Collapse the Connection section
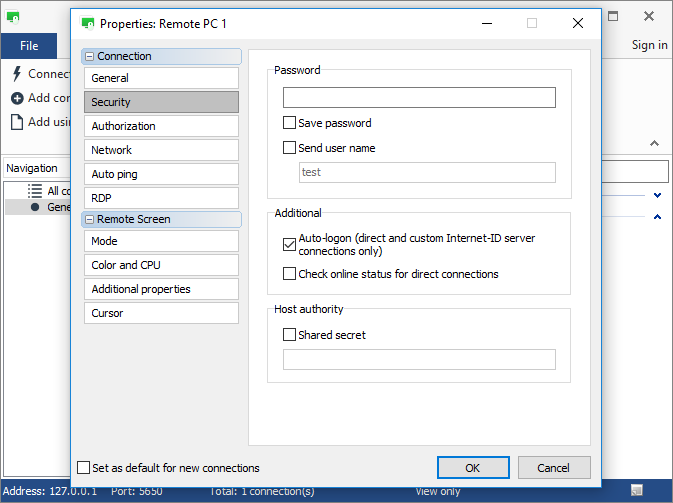The height and width of the screenshot is (503, 673). 89,57
